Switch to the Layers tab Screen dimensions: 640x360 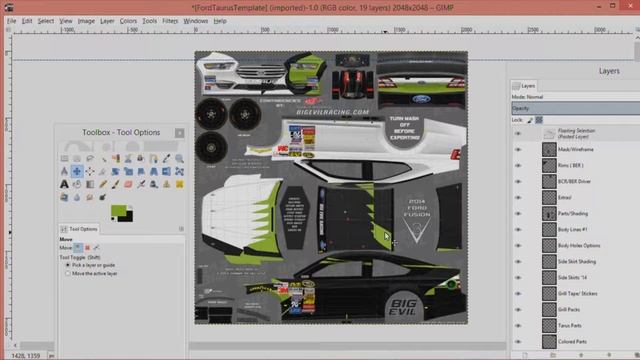524,86
